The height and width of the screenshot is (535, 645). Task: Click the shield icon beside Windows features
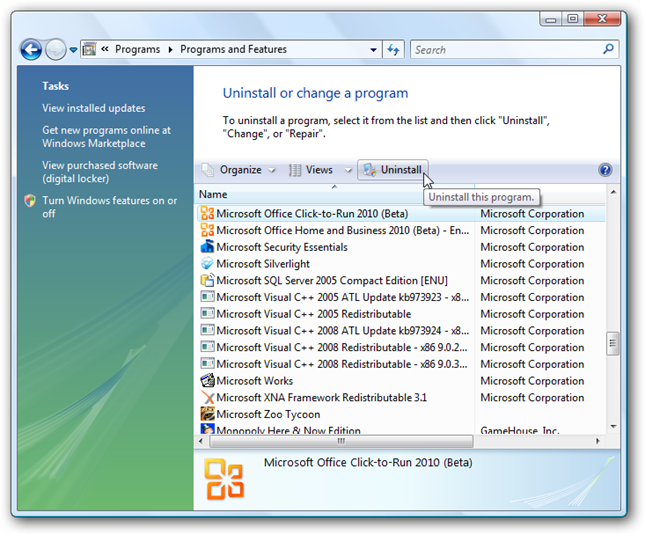(x=30, y=201)
